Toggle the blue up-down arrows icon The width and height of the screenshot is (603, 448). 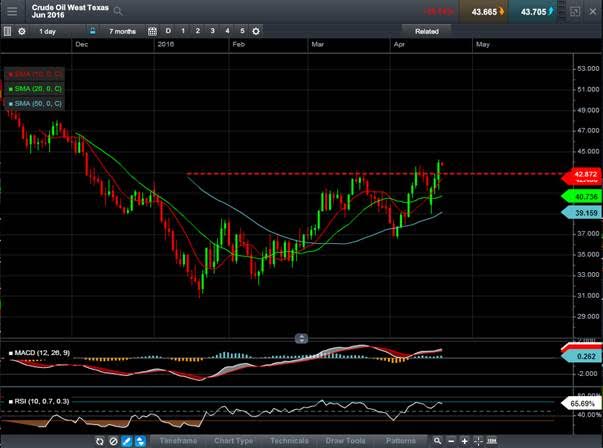tap(140, 441)
